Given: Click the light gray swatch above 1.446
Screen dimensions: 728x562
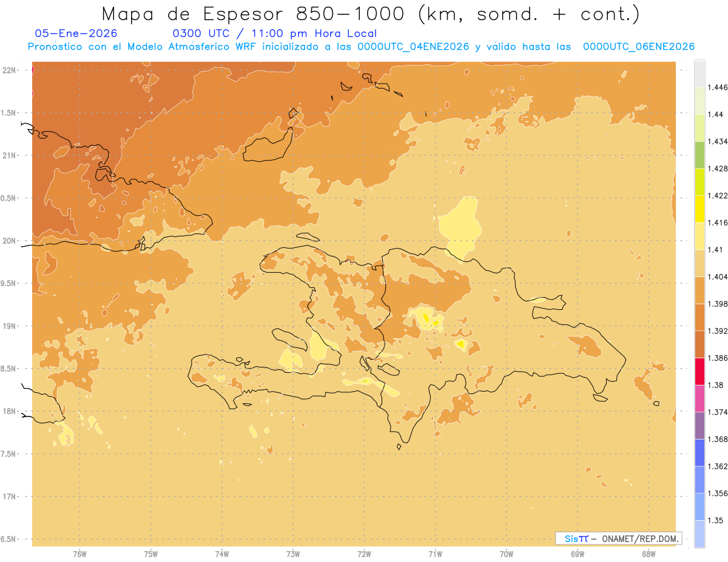Looking at the screenshot, I should pyautogui.click(x=700, y=73).
